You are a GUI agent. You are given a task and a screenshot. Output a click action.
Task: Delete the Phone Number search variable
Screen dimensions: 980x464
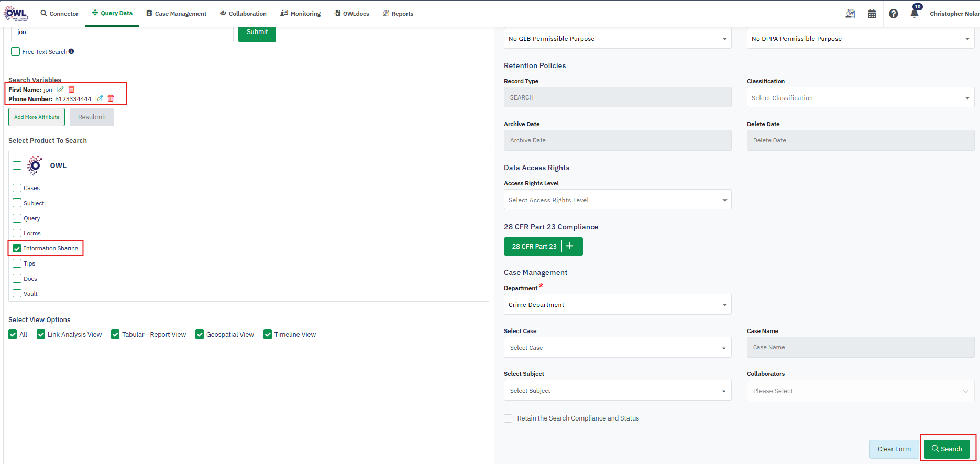[111, 98]
